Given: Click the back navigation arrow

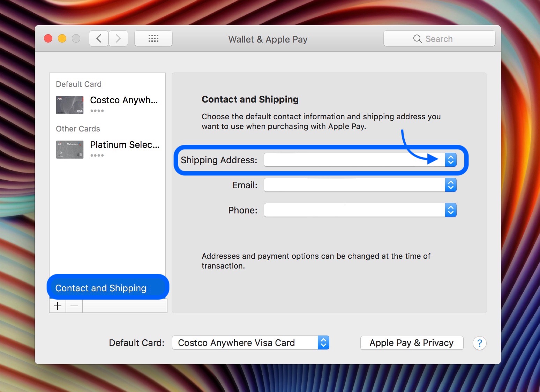Looking at the screenshot, I should 98,38.
